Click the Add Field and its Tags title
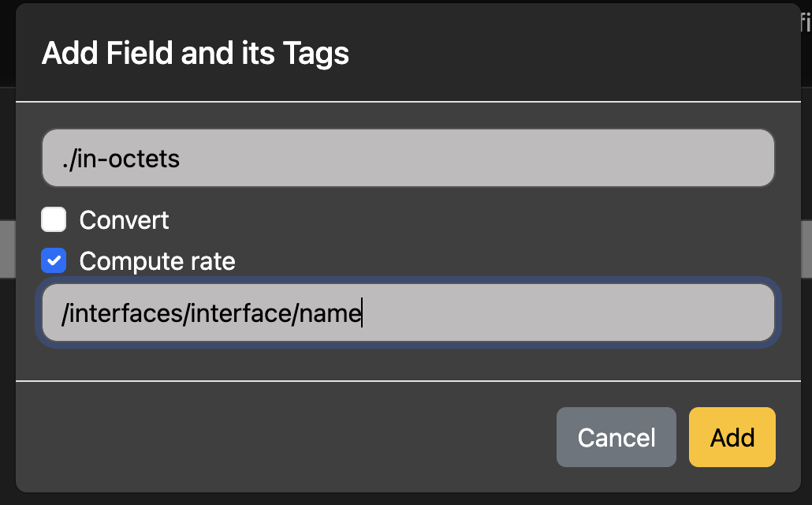This screenshot has height=505, width=812. pos(194,53)
